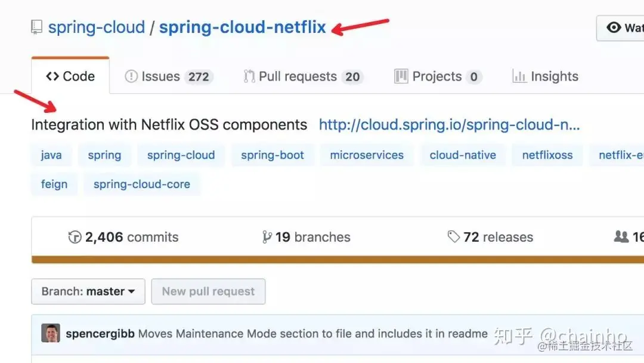Open the Pull requests tab
This screenshot has height=363, width=644.
[303, 76]
